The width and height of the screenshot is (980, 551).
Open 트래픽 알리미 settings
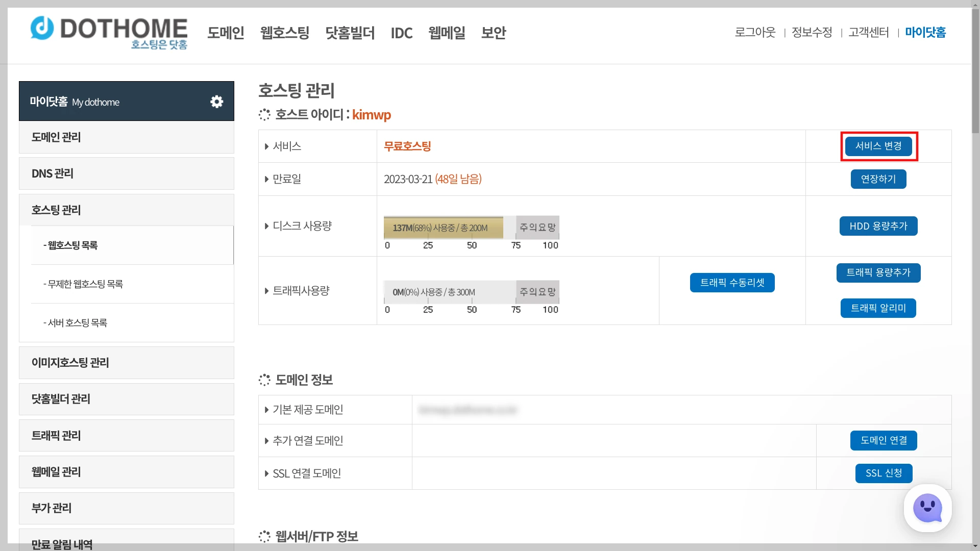pyautogui.click(x=878, y=308)
